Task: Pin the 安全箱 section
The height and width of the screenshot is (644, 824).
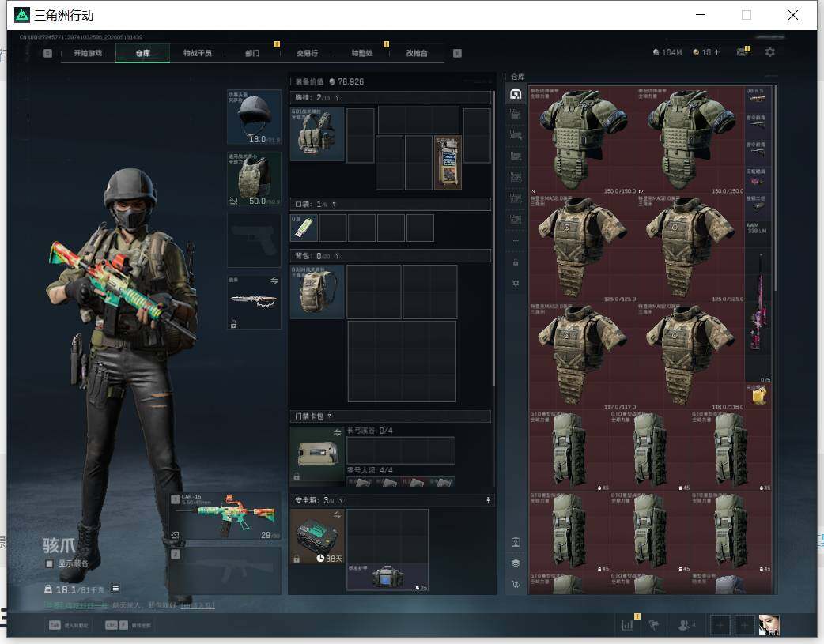Action: pyautogui.click(x=488, y=500)
